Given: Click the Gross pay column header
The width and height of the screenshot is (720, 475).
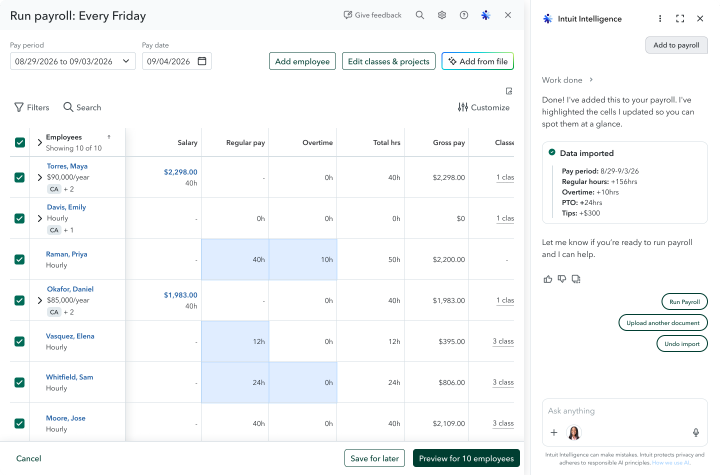Looking at the screenshot, I should [449, 142].
